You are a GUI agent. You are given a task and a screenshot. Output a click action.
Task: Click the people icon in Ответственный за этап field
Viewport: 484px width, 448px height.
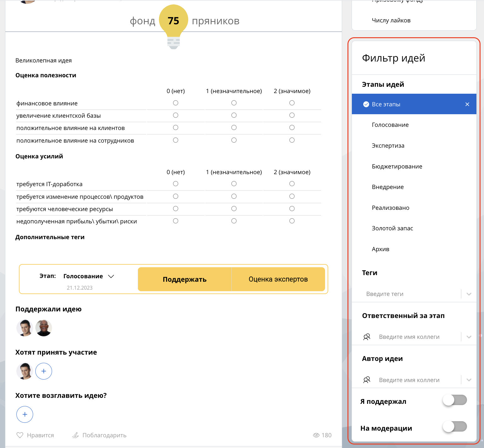click(x=367, y=337)
